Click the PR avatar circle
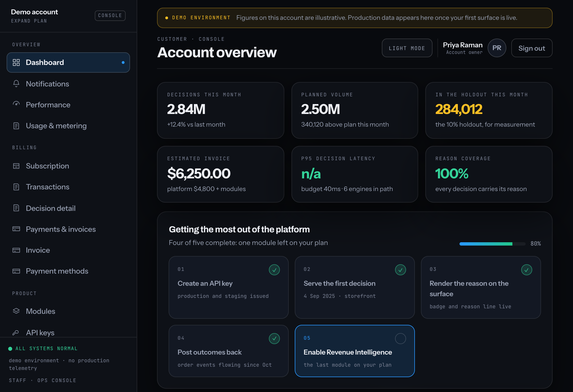Image resolution: width=573 pixels, height=392 pixels. (x=497, y=48)
